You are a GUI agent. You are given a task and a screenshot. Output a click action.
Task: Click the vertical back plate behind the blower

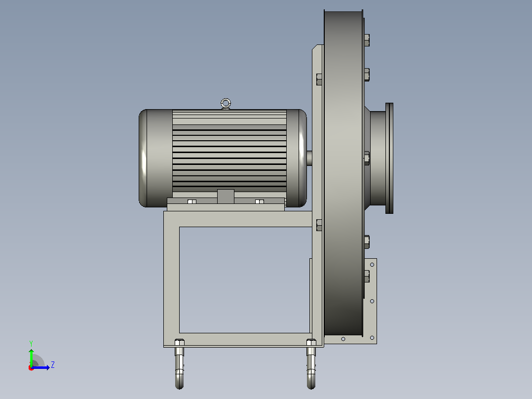point(318,195)
